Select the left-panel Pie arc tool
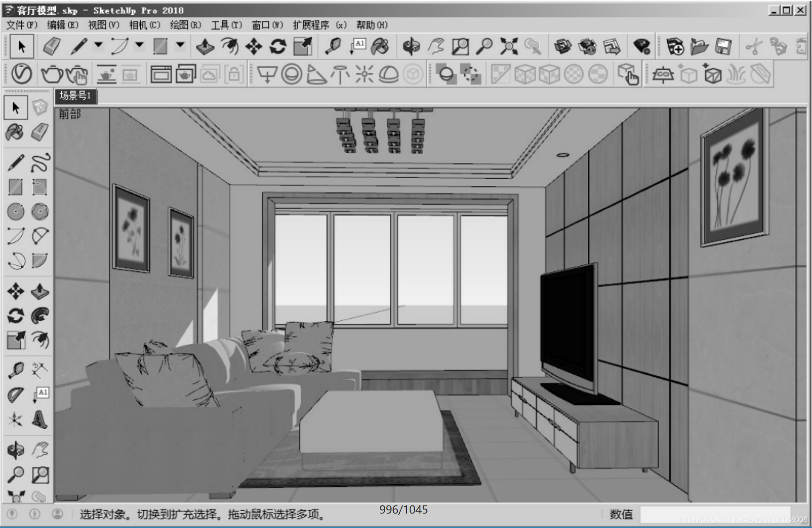Screen dimensions: 812x528 click(x=40, y=236)
